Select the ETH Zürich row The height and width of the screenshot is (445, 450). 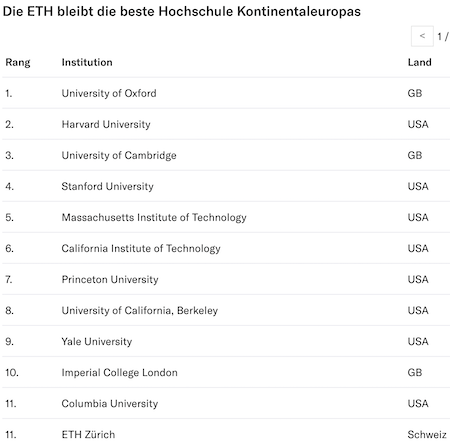[x=226, y=434]
